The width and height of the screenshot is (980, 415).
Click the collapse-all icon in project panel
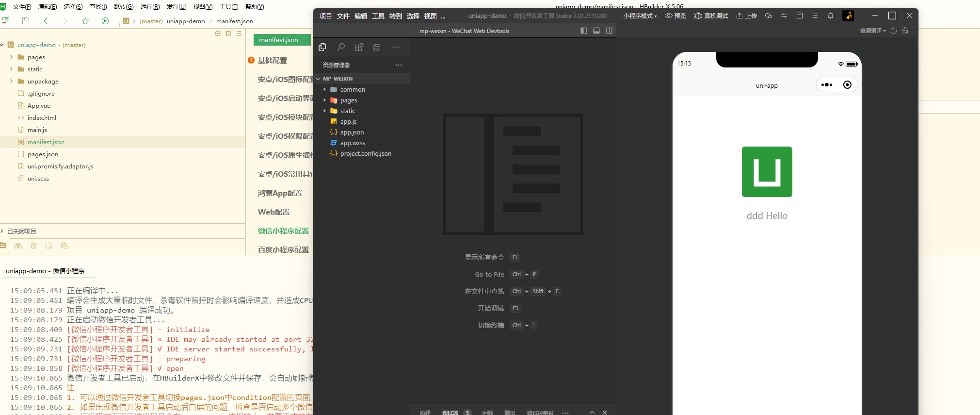228,33
